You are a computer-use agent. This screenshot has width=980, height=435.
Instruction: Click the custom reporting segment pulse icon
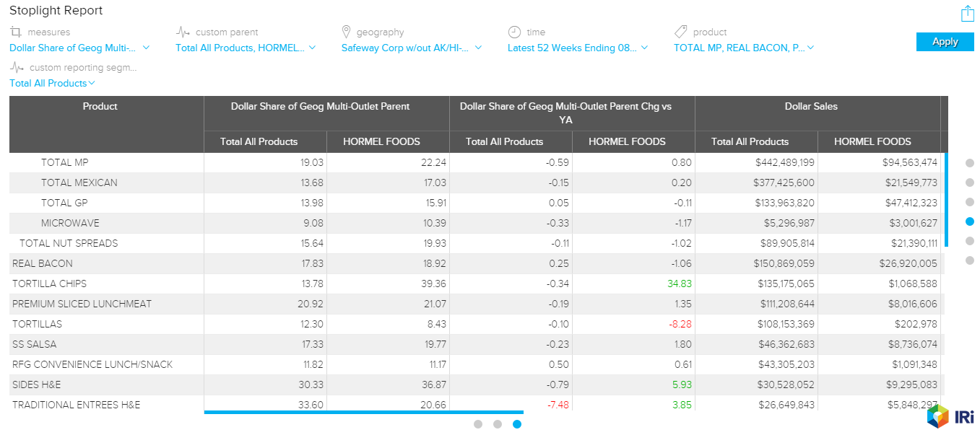[x=16, y=67]
